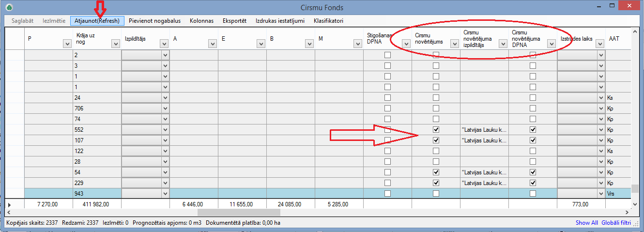
Task: Check Cirsmu novērtējums checkbox in row 122
Action: click(x=436, y=151)
